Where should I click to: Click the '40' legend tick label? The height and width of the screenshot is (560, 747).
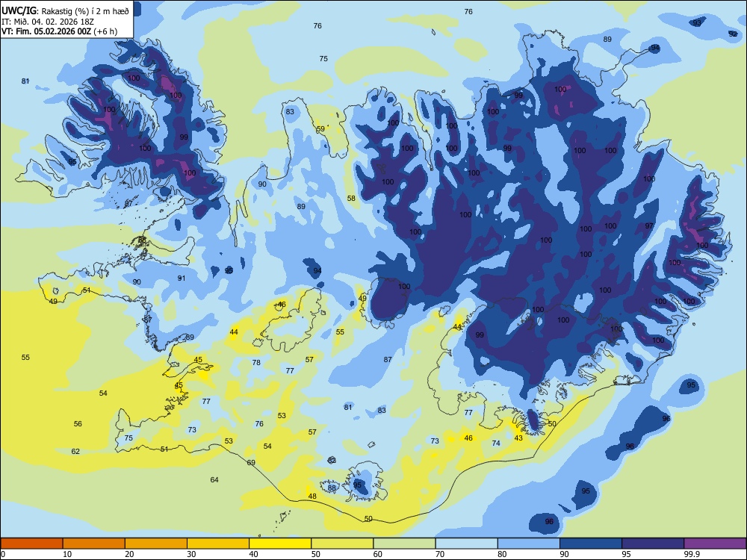[x=253, y=554]
